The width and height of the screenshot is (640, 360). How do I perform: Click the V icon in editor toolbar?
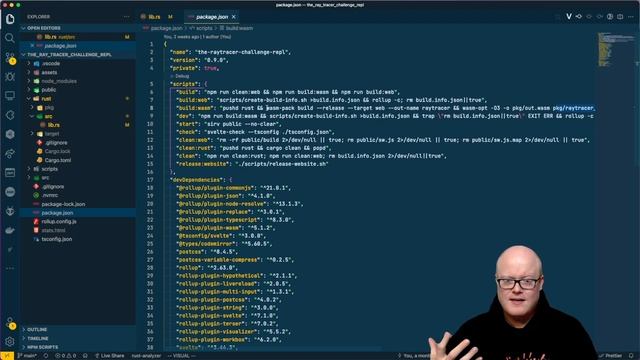[569, 17]
